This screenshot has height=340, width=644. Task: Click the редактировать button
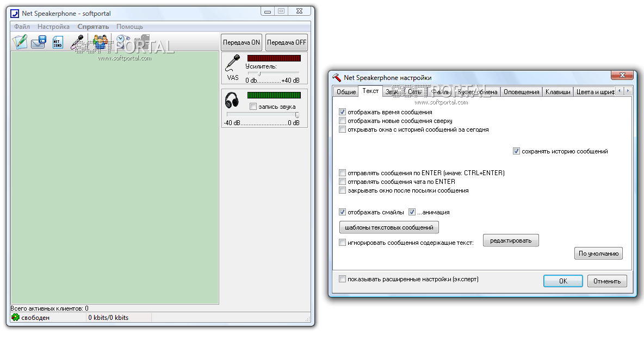point(511,240)
